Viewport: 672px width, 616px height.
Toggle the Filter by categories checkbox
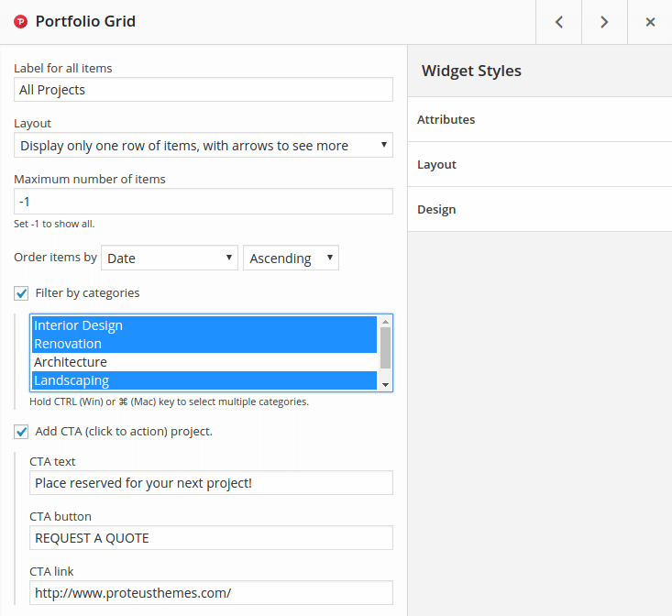coord(21,293)
